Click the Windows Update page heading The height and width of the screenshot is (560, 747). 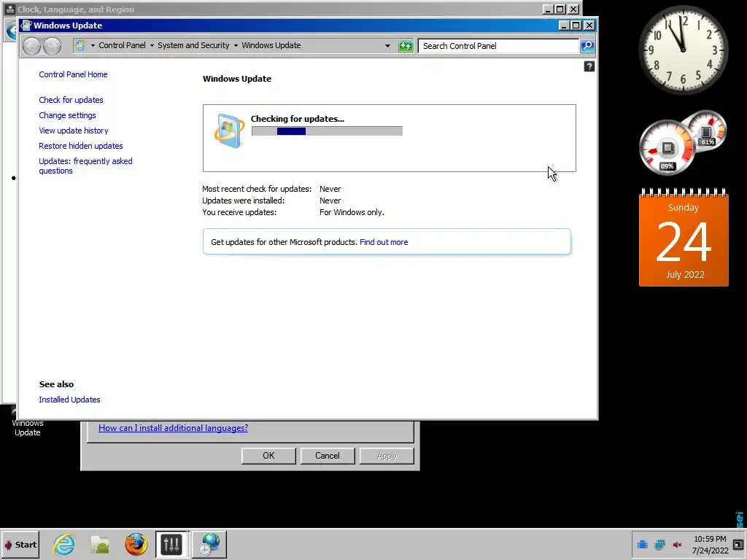[237, 79]
